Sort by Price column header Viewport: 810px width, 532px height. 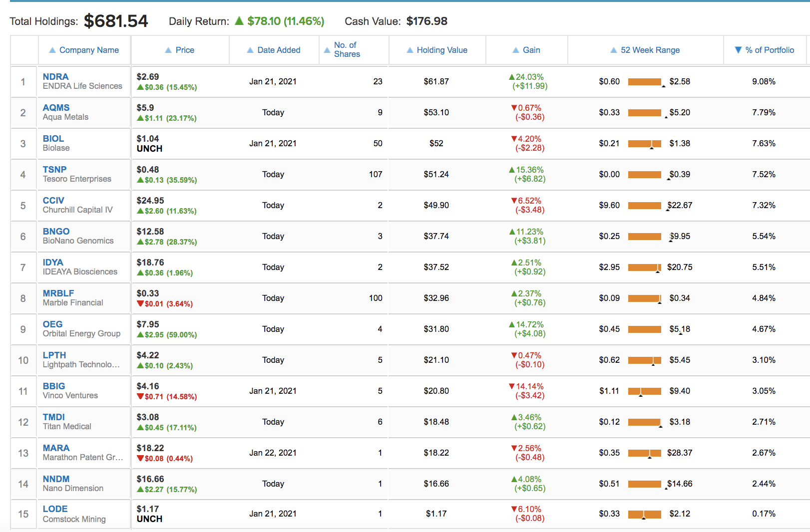tap(180, 50)
